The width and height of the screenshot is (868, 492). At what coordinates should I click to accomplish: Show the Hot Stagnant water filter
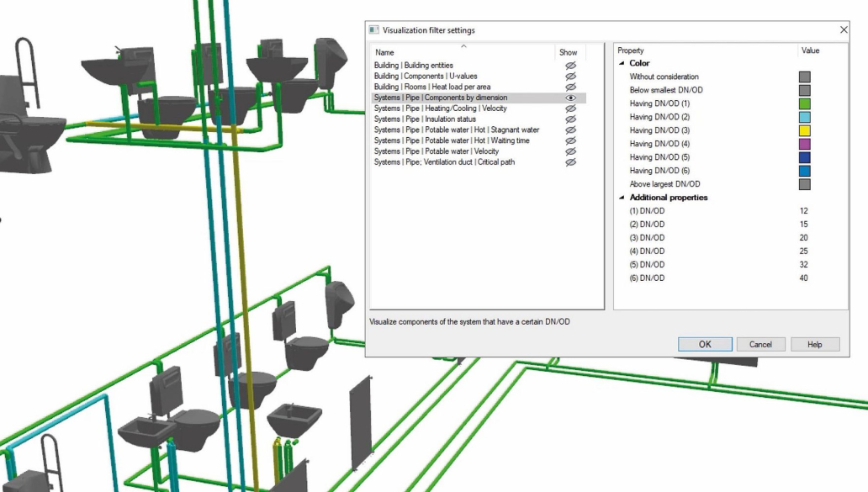coord(570,130)
